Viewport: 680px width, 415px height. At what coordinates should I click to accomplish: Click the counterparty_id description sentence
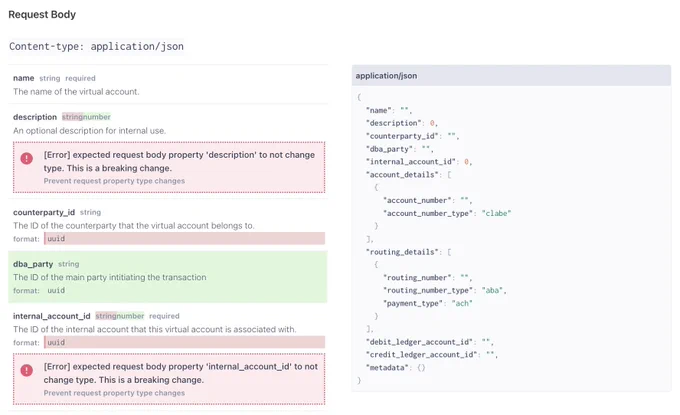tap(134, 225)
